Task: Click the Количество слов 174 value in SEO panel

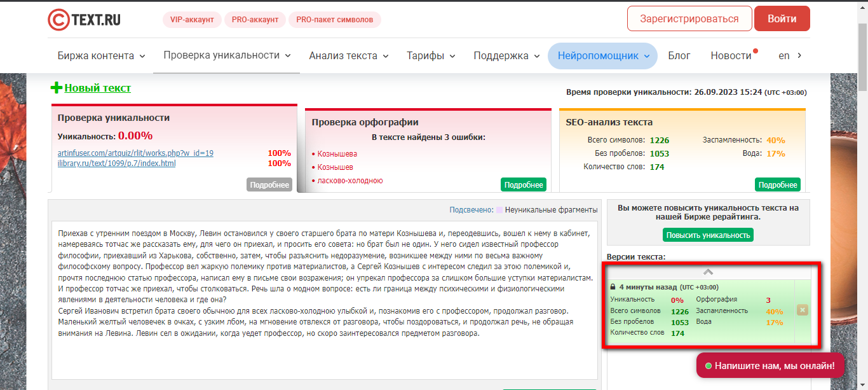Action: [x=657, y=167]
